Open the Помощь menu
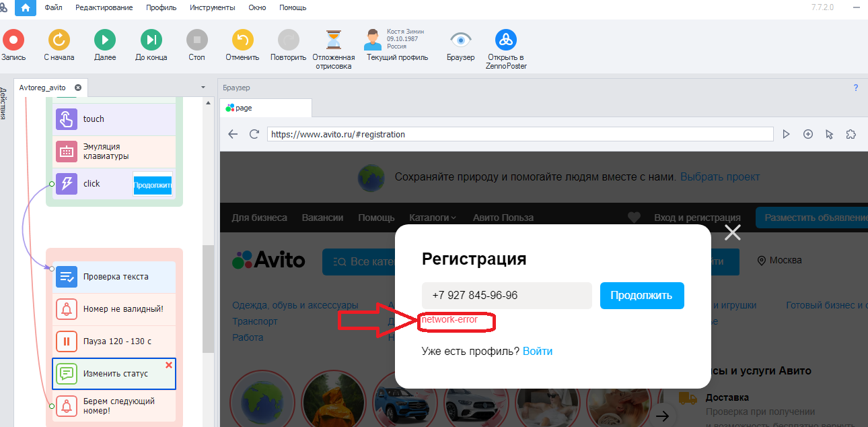The width and height of the screenshot is (868, 427). [293, 7]
